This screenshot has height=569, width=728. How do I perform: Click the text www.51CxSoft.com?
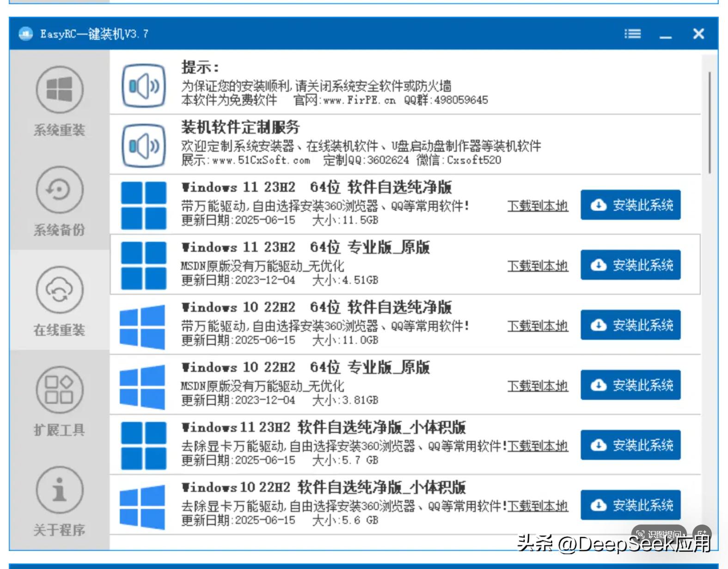[x=261, y=161]
